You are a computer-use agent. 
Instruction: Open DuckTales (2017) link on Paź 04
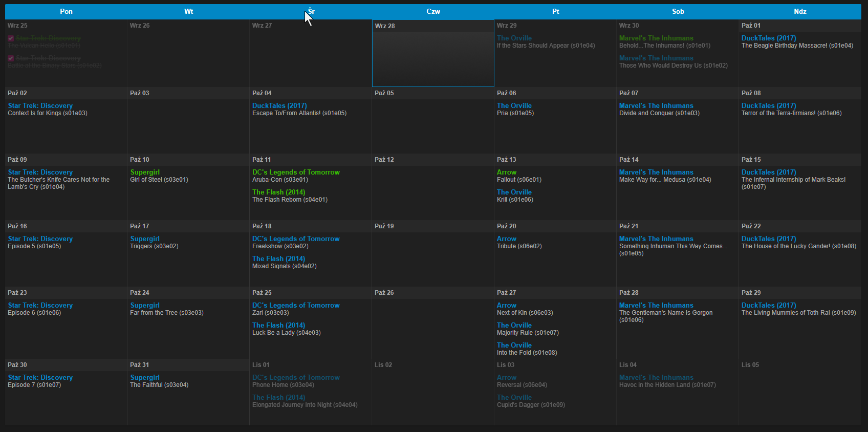tap(279, 105)
